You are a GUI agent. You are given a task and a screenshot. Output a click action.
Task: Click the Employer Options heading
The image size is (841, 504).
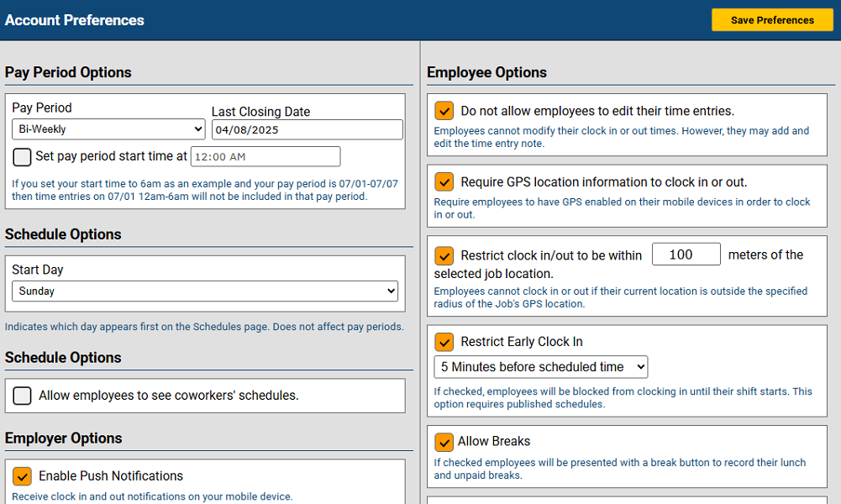(x=63, y=438)
